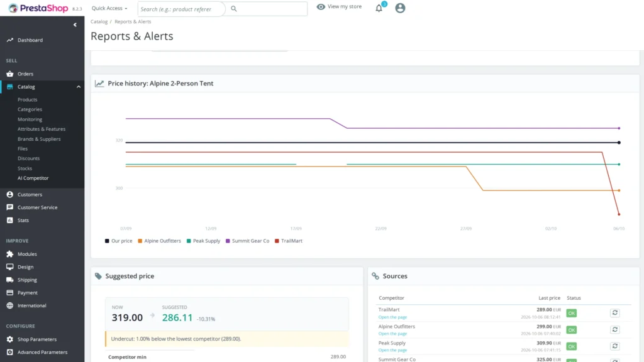
Task: Click the Design monitor icon
Action: pyautogui.click(x=10, y=266)
